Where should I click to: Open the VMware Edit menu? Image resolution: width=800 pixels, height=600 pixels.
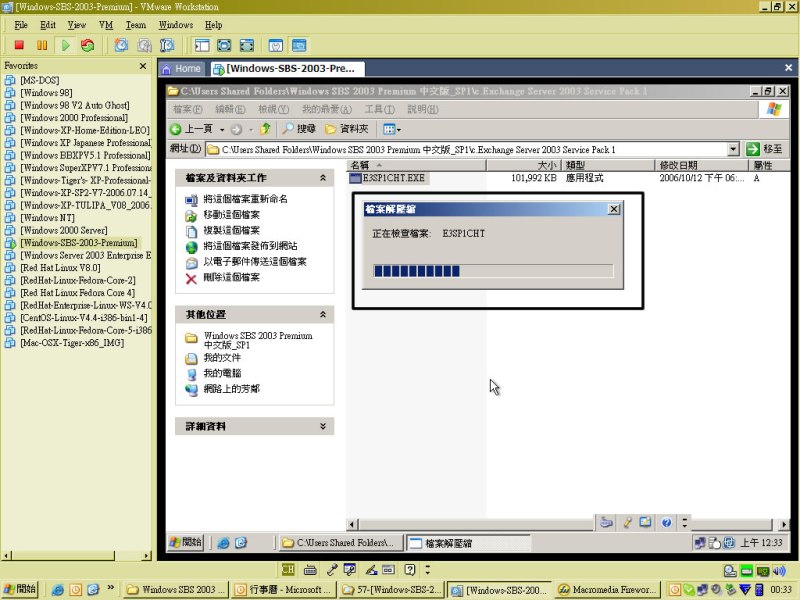tap(48, 25)
